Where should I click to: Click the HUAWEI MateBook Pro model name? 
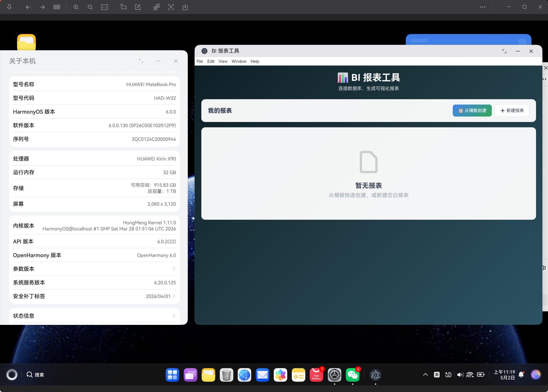pyautogui.click(x=151, y=84)
